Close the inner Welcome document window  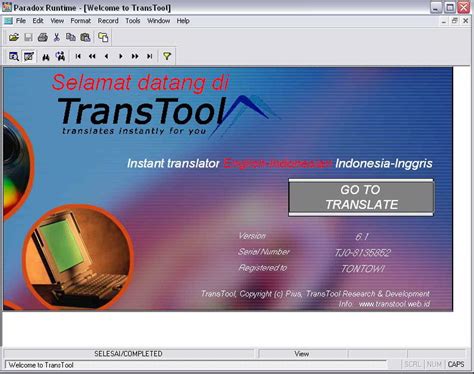click(466, 21)
